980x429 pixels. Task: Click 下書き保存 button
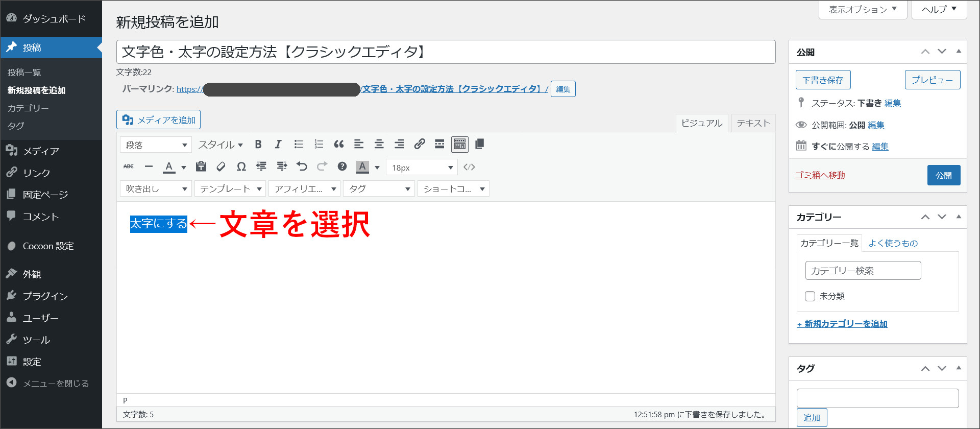pos(823,80)
